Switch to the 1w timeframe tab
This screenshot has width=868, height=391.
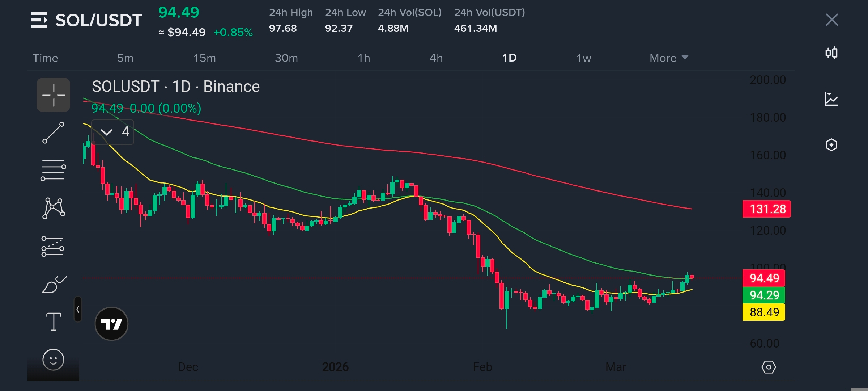[583, 58]
